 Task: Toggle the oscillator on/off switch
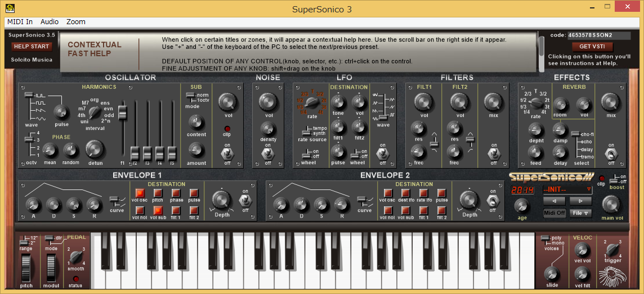(227, 153)
